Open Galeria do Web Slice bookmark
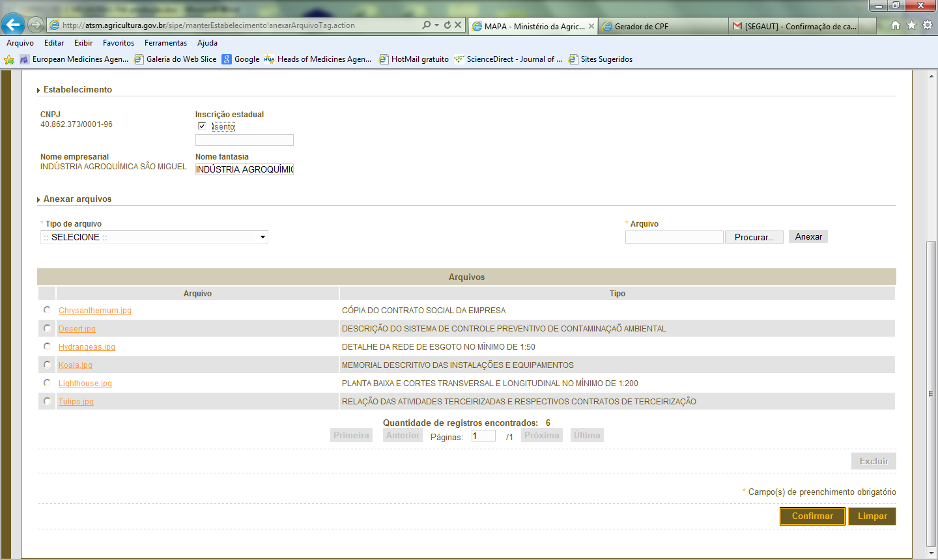938x560 pixels. (x=175, y=59)
